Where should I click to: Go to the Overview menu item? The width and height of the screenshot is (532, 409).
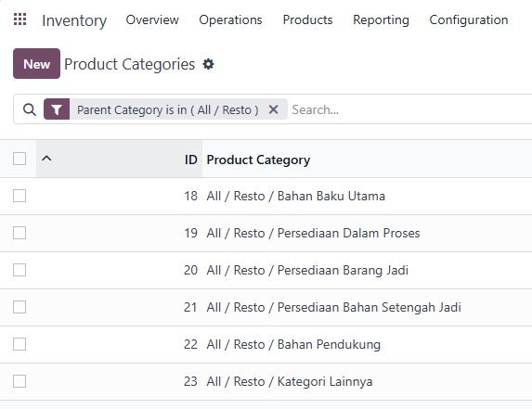click(152, 20)
